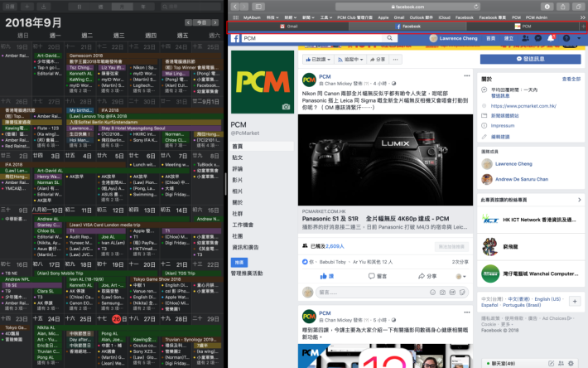
Task: Open the page more options ellipsis button
Action: [395, 60]
